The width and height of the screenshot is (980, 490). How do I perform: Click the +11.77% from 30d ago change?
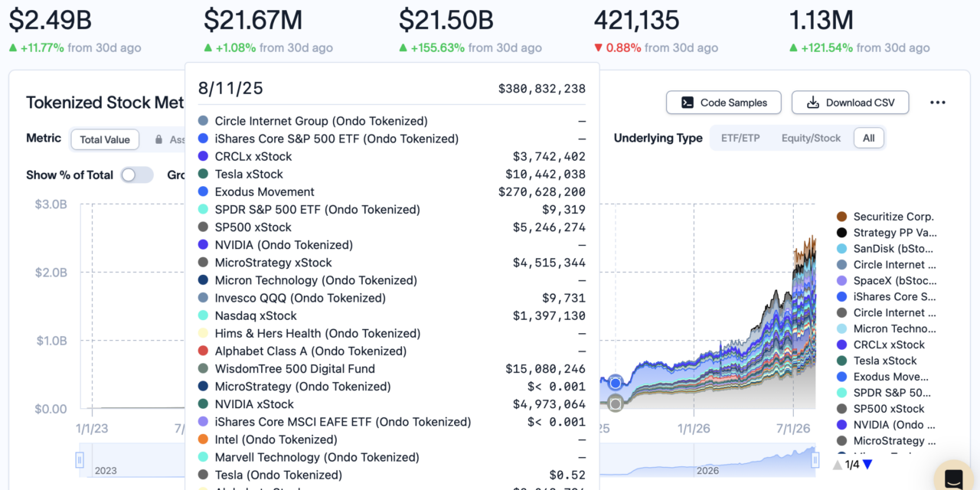click(75, 47)
